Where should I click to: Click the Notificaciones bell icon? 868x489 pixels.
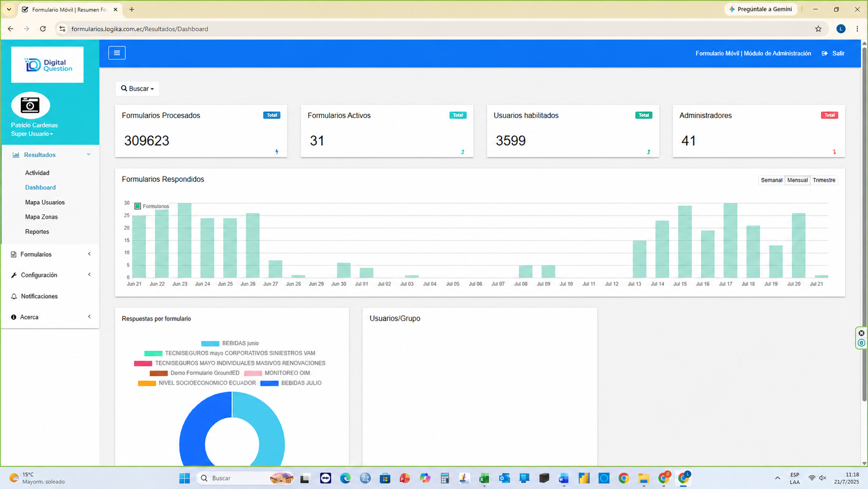click(x=13, y=296)
